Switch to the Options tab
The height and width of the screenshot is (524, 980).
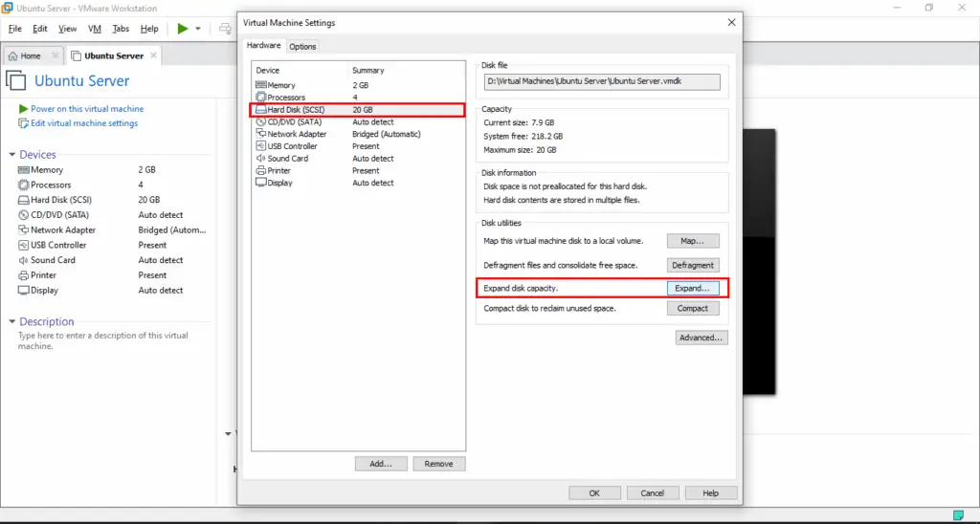tap(302, 46)
